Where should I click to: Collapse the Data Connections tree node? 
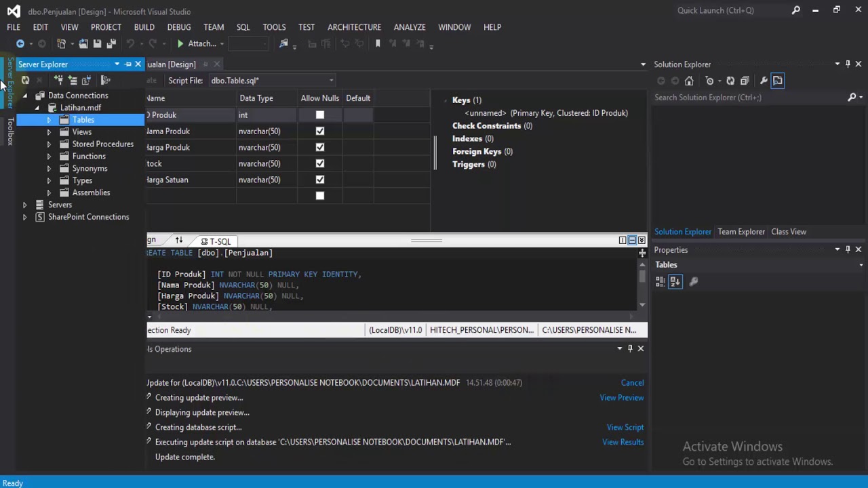pos(25,96)
